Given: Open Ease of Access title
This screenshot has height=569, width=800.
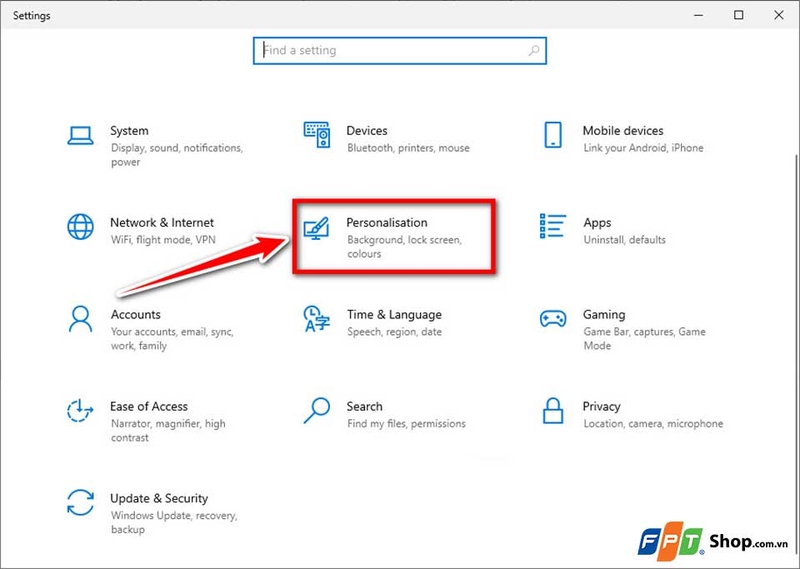Looking at the screenshot, I should (x=149, y=406).
